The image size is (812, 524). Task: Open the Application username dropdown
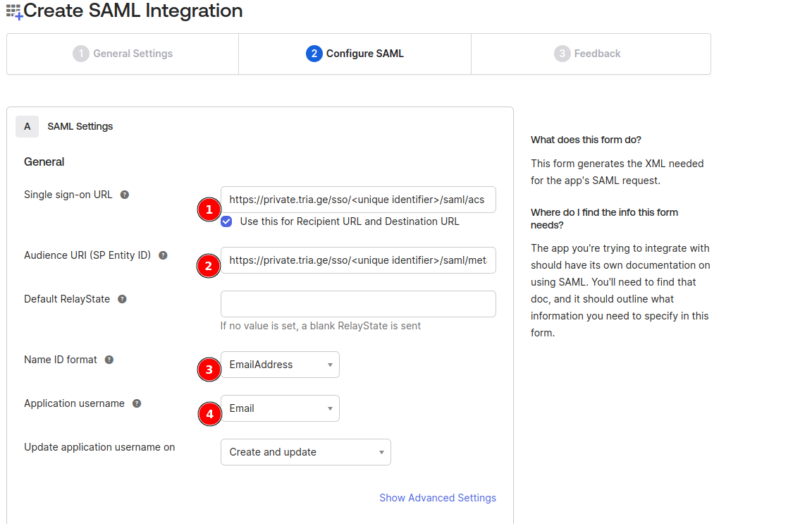coord(280,408)
